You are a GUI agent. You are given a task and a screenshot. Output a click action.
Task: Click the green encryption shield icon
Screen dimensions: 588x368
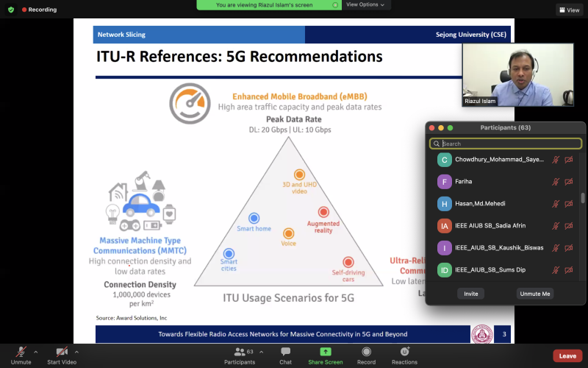10,10
